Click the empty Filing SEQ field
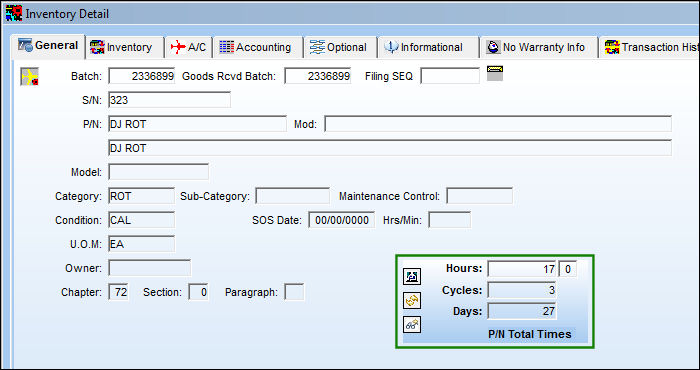Viewport: 700px width, 370px height. point(450,76)
